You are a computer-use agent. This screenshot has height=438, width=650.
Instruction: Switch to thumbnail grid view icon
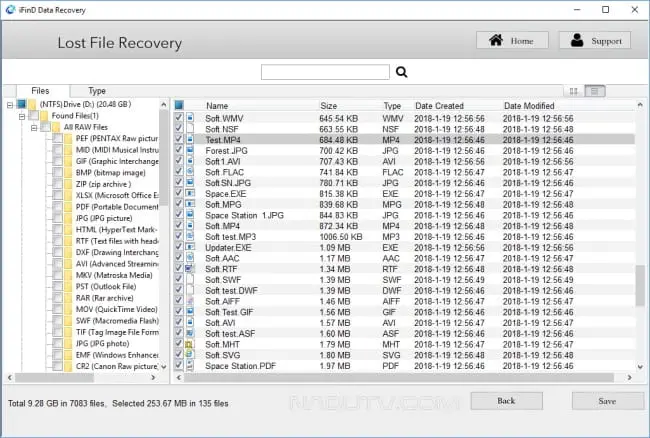point(574,91)
